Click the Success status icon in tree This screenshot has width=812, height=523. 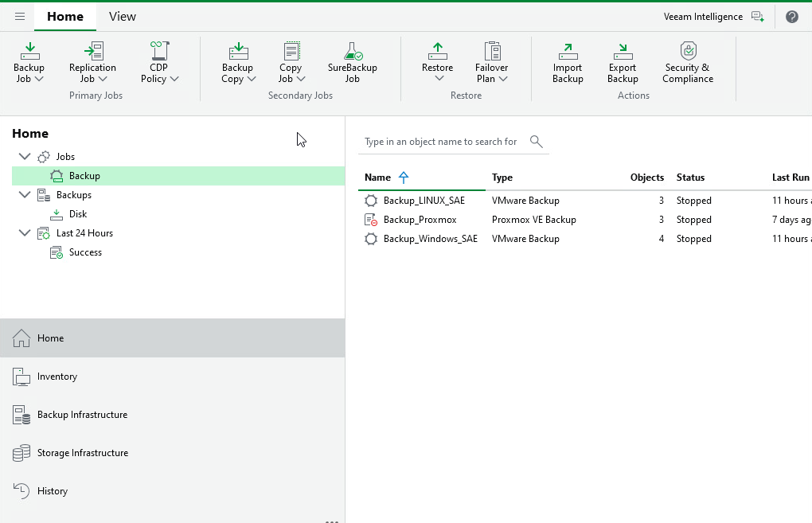coord(57,252)
